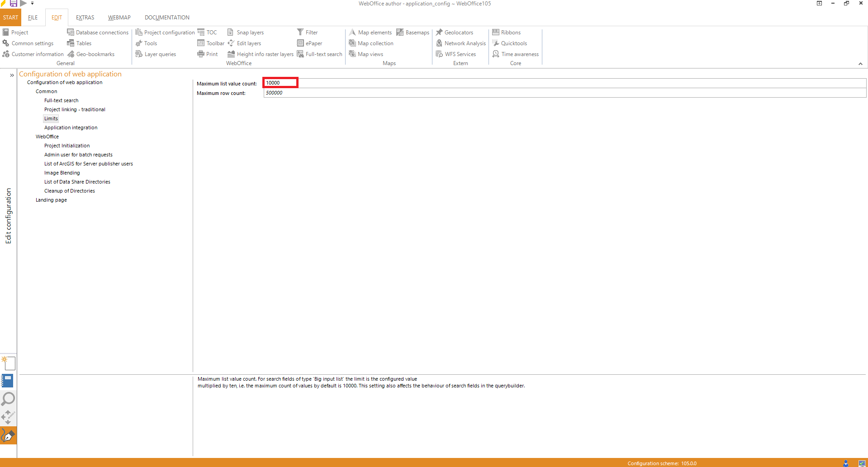Start the application with the play icon
868x467 pixels.
(23, 3)
